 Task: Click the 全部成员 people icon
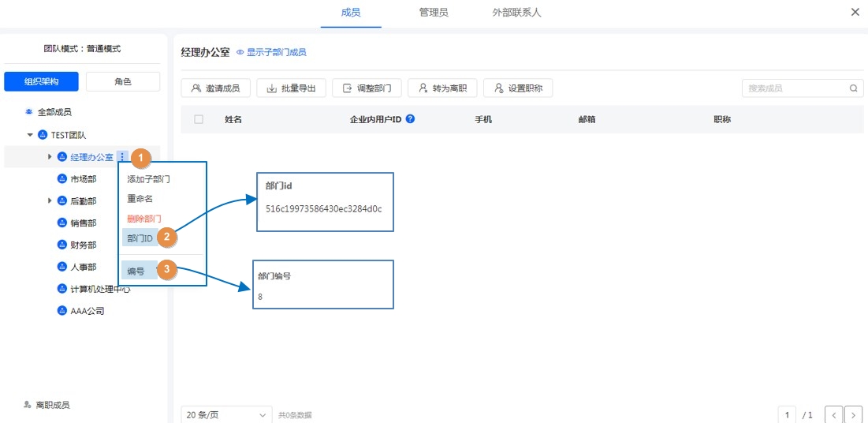click(29, 113)
